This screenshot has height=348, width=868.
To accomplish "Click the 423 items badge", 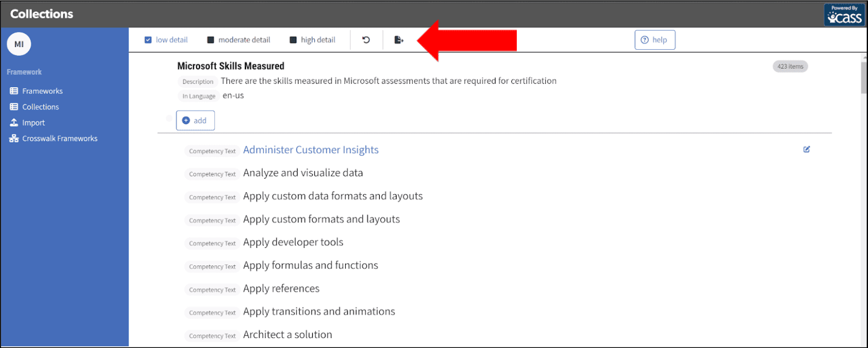I will pyautogui.click(x=790, y=66).
